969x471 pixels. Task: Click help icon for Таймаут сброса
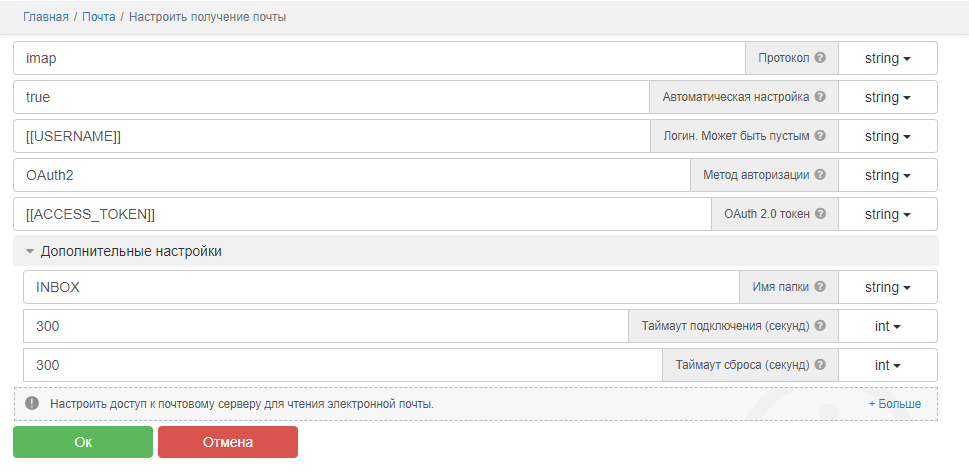click(820, 365)
